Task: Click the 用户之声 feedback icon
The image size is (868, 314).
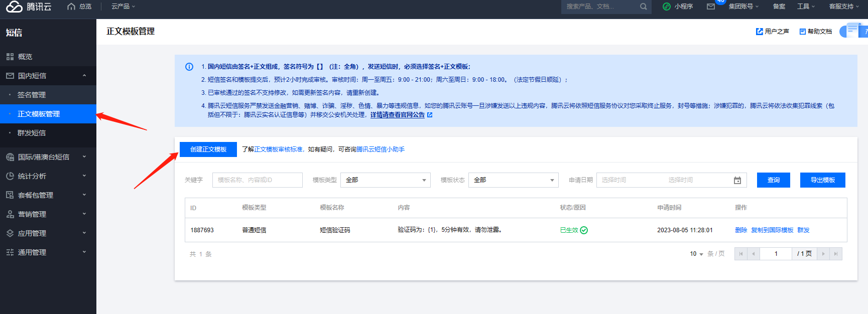Action: click(x=760, y=32)
